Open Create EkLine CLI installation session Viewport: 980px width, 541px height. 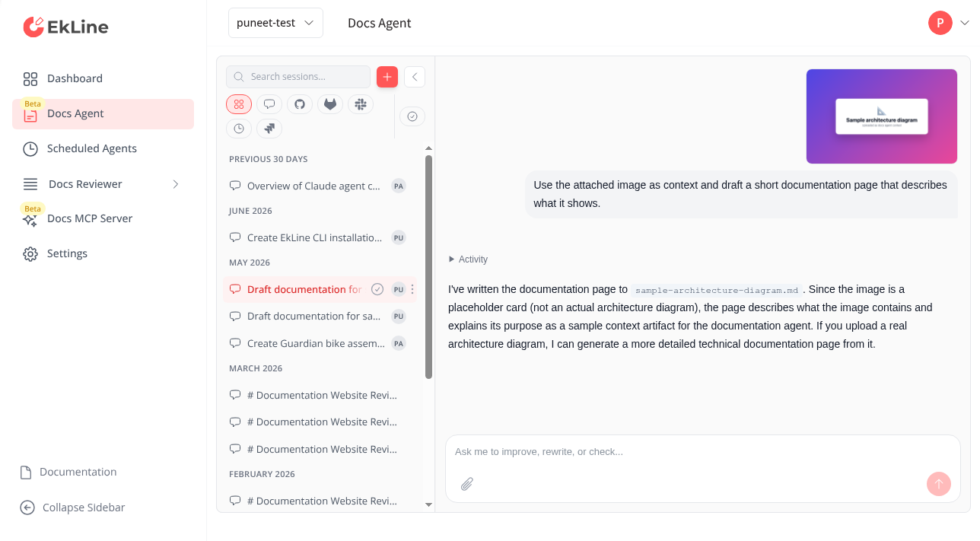[x=320, y=237]
